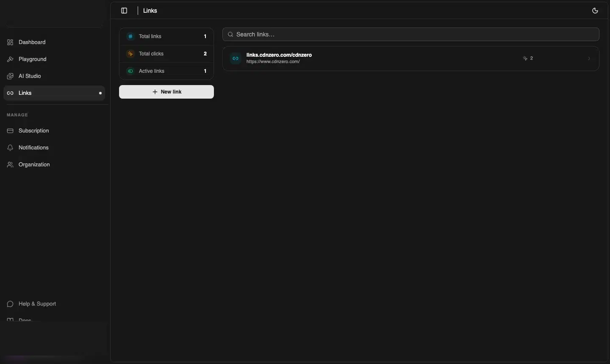The image size is (610, 364).
Task: Click the chain icon beside Links
Action: [x=10, y=93]
